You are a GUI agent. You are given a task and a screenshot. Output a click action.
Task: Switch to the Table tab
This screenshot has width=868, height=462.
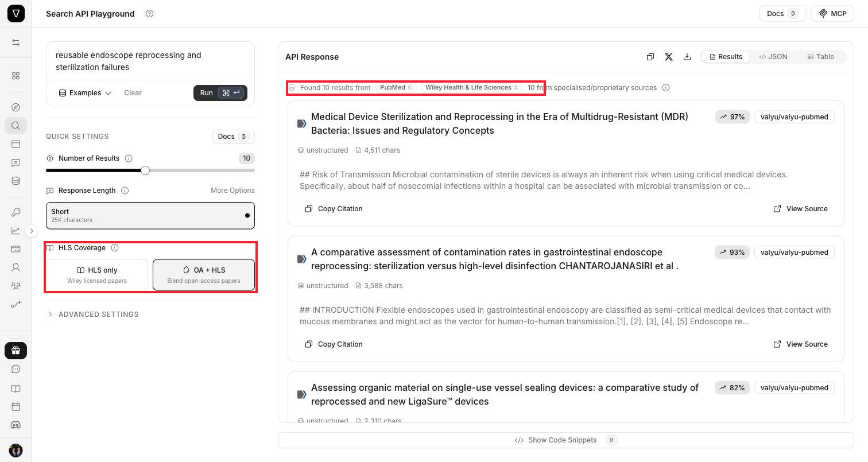pyautogui.click(x=821, y=57)
